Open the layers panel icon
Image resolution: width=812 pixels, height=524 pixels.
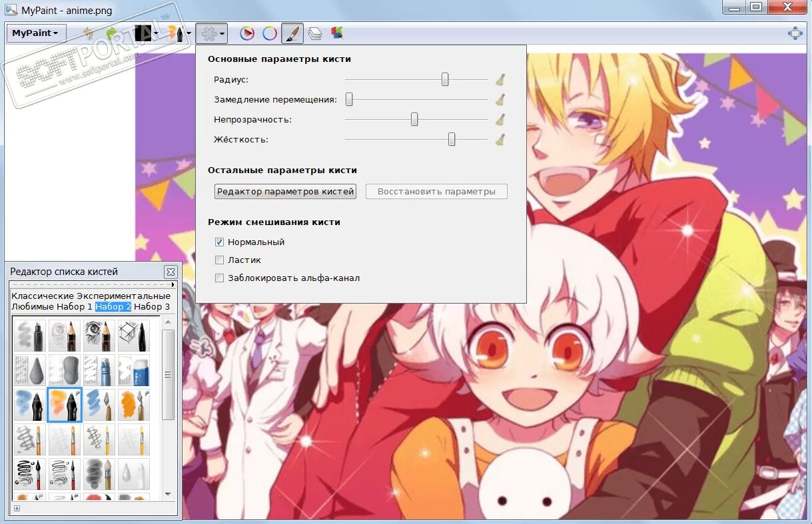(x=315, y=33)
